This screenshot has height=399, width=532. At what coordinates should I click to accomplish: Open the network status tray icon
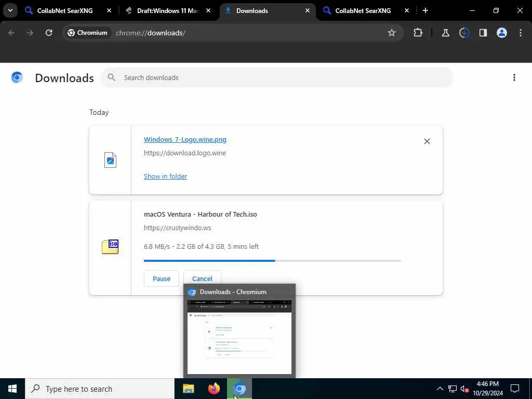453,389
